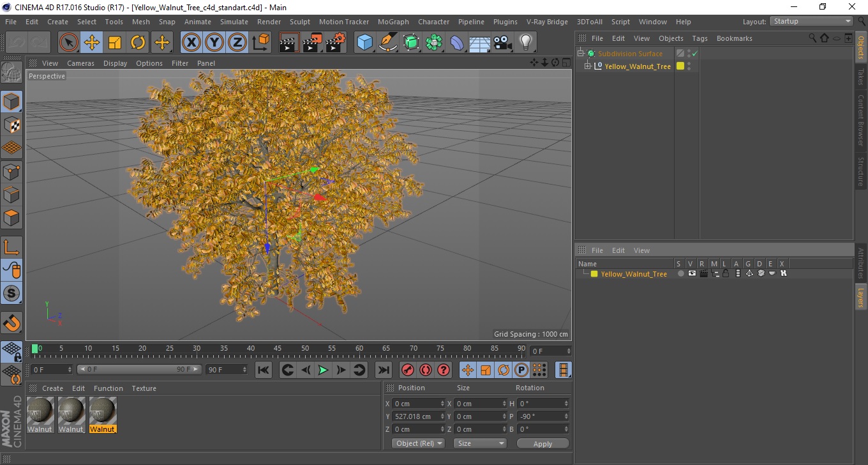868x465 pixels.
Task: Open viewport Cameras menu
Action: (80, 63)
